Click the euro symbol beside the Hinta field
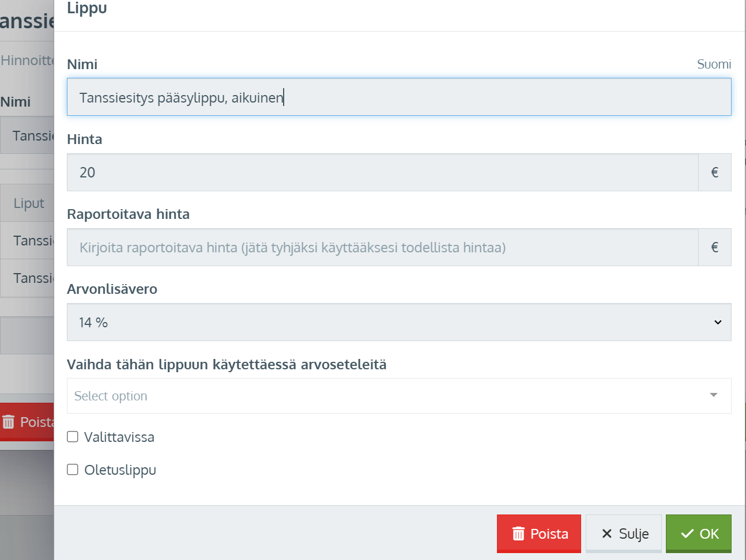Viewport: 746px width, 560px height. coord(715,172)
